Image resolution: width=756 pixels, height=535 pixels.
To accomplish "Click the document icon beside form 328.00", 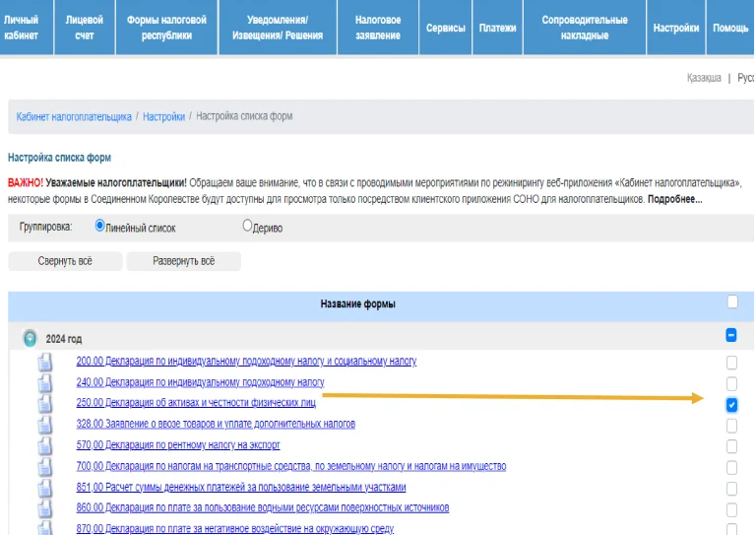I will pyautogui.click(x=45, y=425).
